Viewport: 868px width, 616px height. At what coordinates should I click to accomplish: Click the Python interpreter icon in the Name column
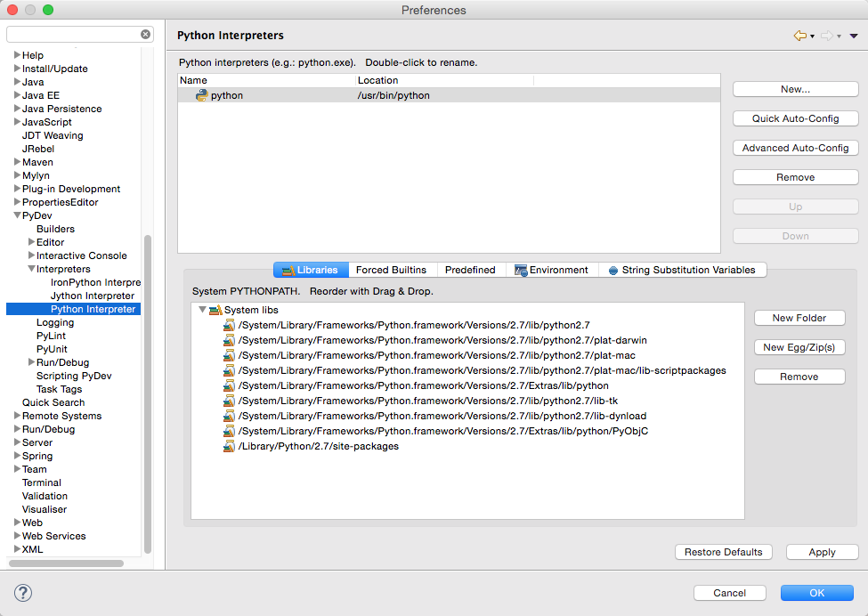click(201, 95)
